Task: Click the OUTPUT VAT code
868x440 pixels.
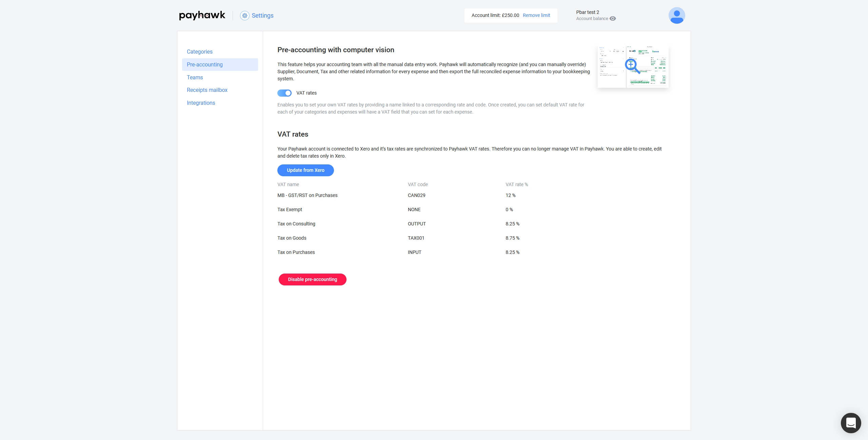Action: click(417, 224)
